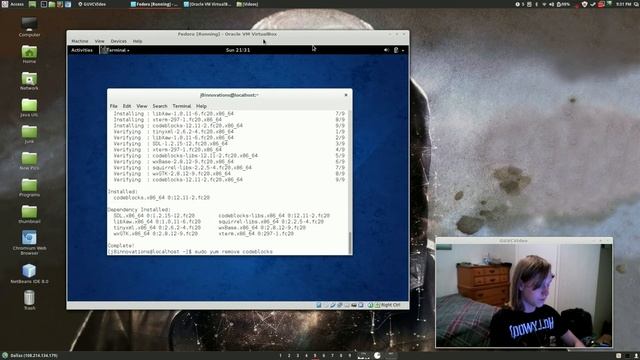Open the Trash desktop icon
This screenshot has width=640, height=360.
click(x=29, y=300)
